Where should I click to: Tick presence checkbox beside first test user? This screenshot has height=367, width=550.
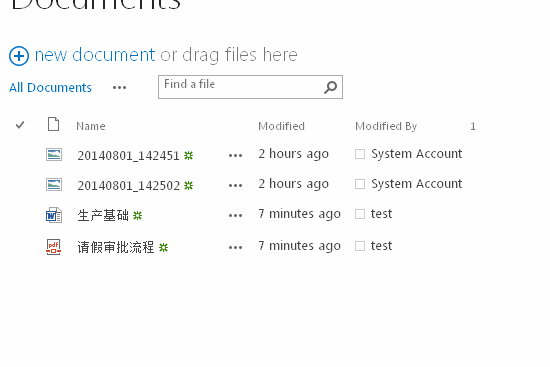point(360,214)
